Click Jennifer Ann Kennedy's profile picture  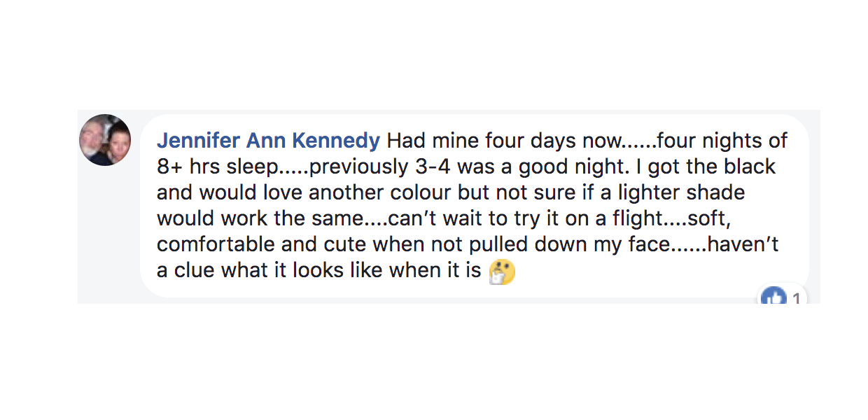105,140
